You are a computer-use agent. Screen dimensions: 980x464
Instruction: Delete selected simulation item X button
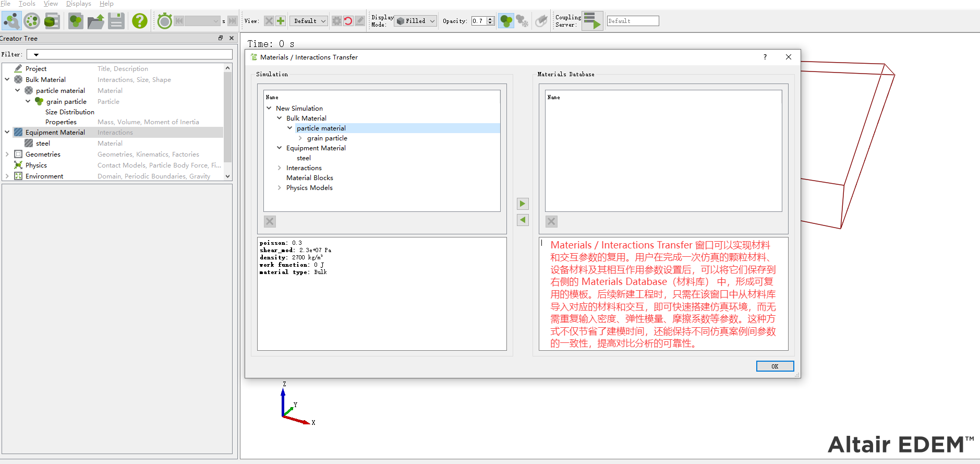tap(270, 221)
